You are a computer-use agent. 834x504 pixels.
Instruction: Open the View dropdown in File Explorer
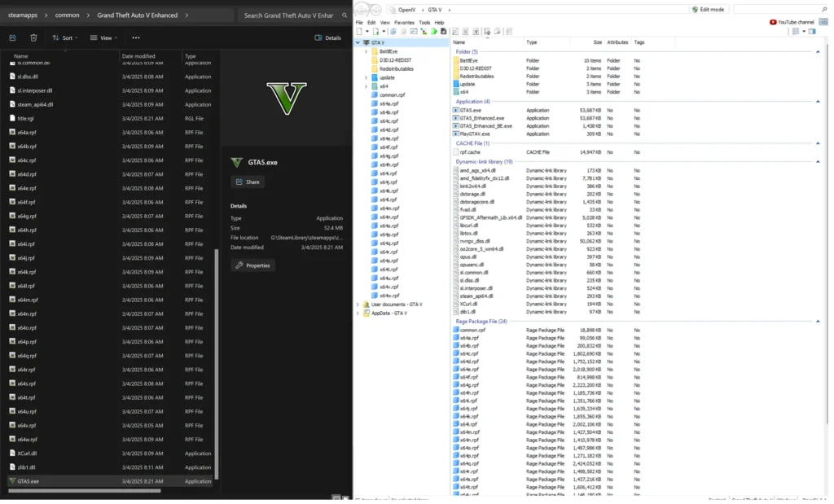point(103,37)
